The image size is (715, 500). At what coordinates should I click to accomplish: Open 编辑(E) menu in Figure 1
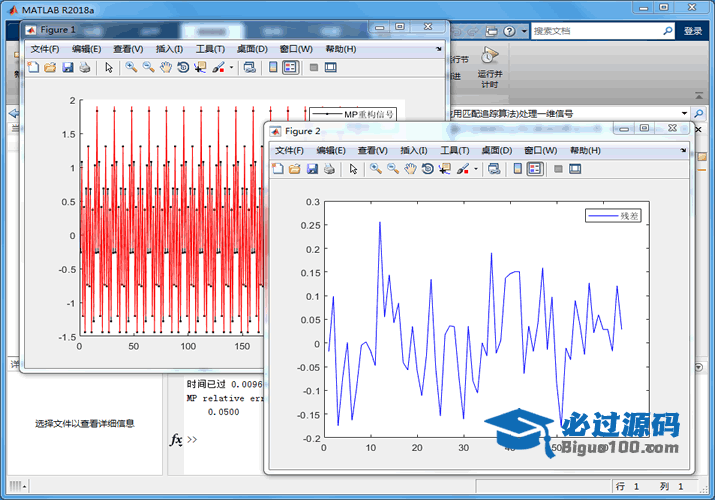point(86,49)
